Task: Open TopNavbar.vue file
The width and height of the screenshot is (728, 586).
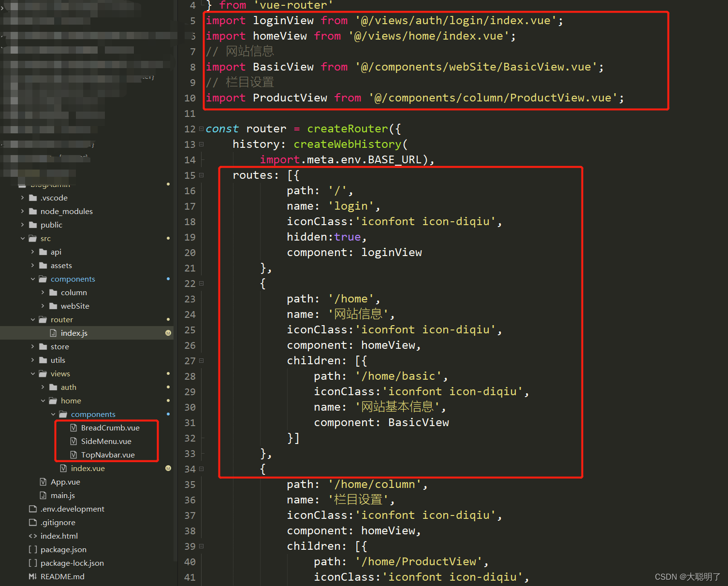Action: click(108, 455)
